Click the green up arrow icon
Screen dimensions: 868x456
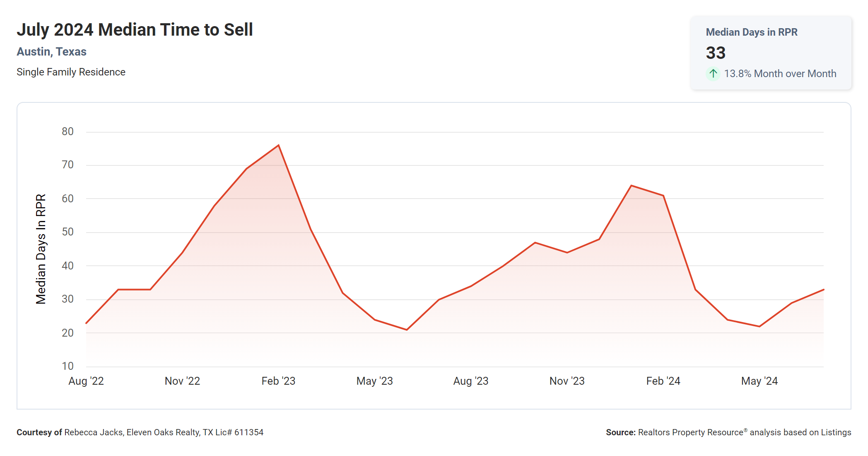pos(713,74)
